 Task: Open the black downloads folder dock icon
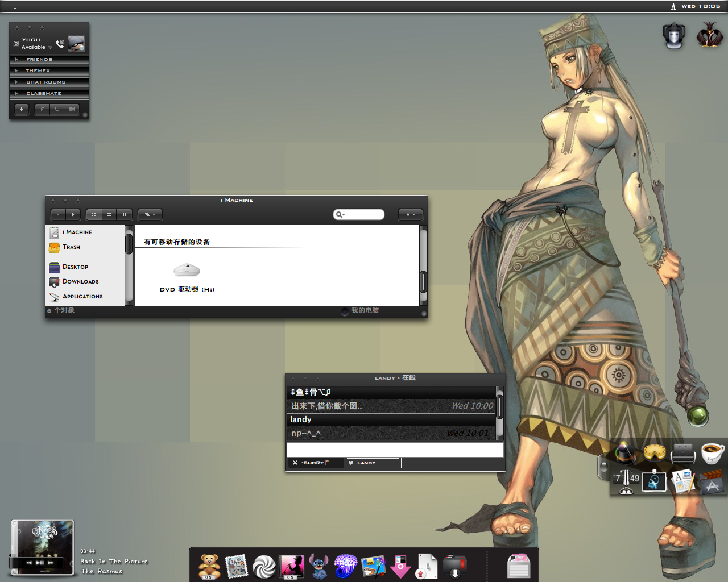(454, 567)
